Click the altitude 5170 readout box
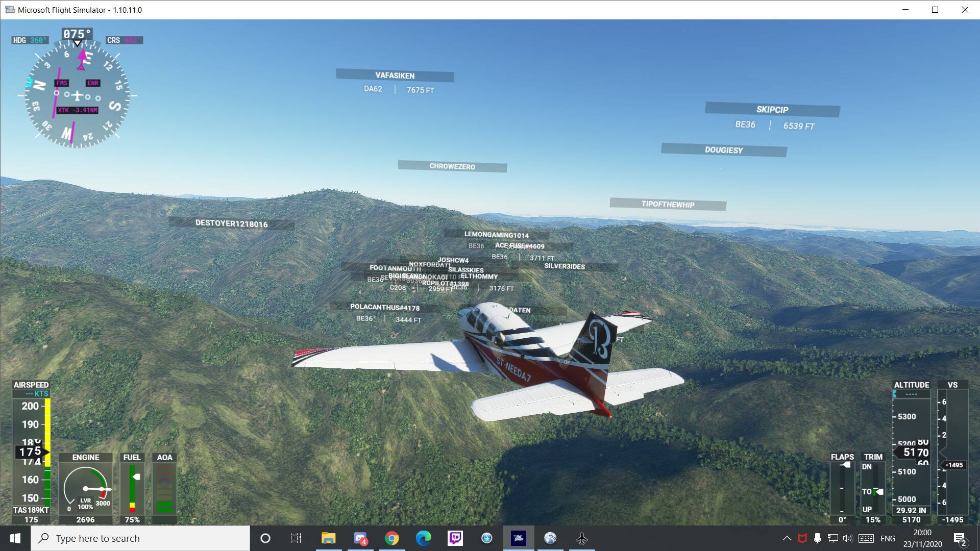Image resolution: width=980 pixels, height=551 pixels. (913, 452)
